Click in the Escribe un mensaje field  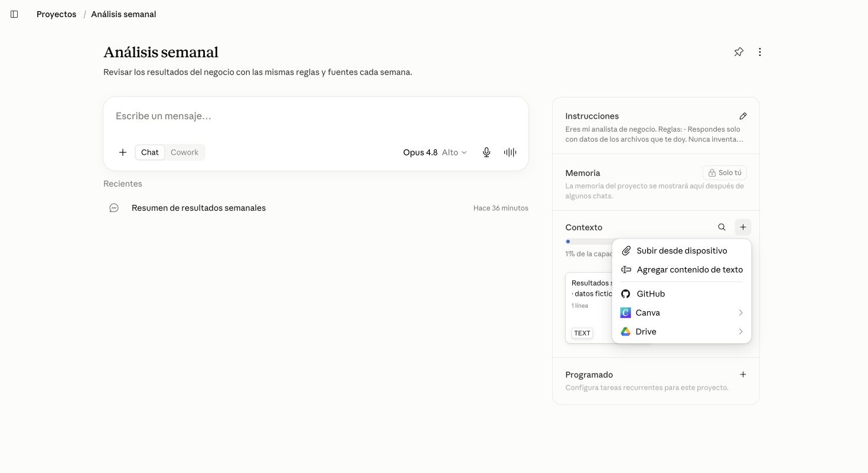[x=316, y=116]
